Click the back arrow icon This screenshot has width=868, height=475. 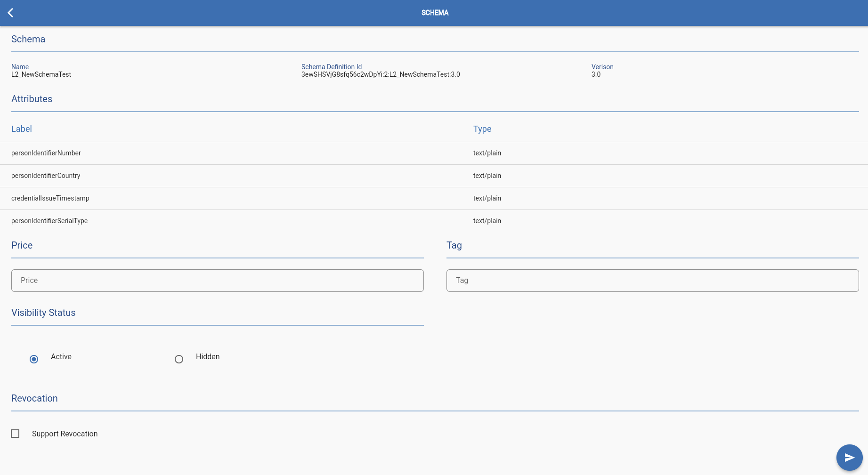(10, 13)
